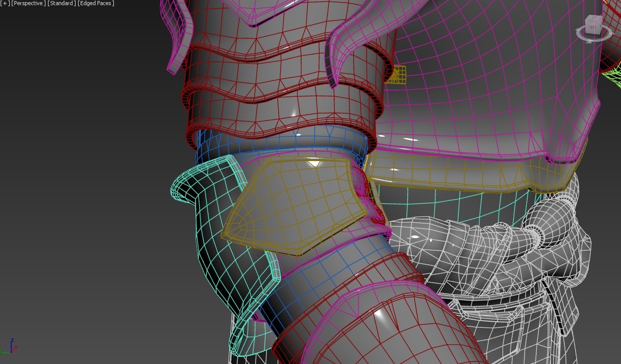Open the Perspective point-of-view label menu
The width and height of the screenshot is (621, 364).
28,3
